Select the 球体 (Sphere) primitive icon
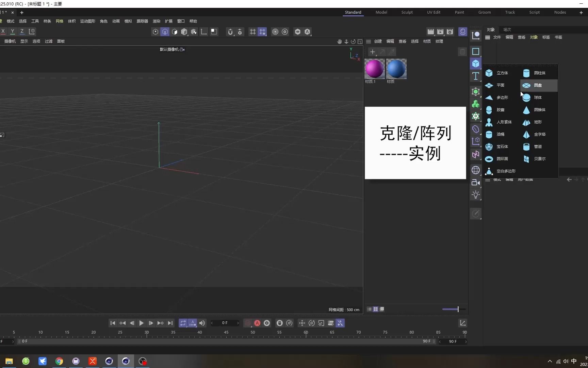The image size is (588, 368). click(526, 97)
